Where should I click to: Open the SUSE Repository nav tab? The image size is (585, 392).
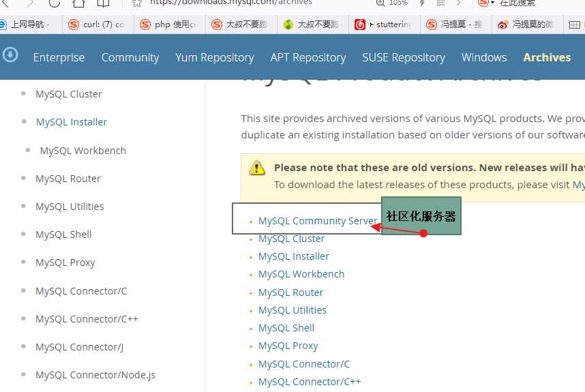[x=404, y=57]
